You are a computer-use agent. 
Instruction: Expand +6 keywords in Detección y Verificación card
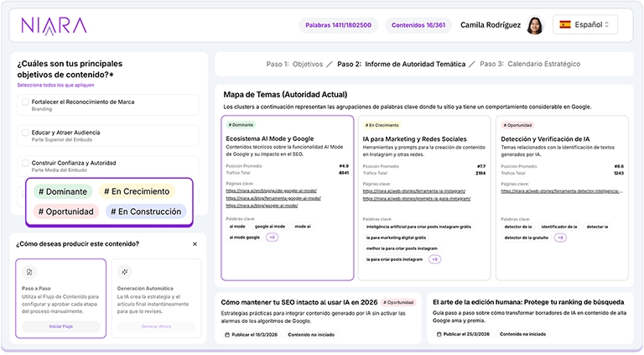[560, 238]
